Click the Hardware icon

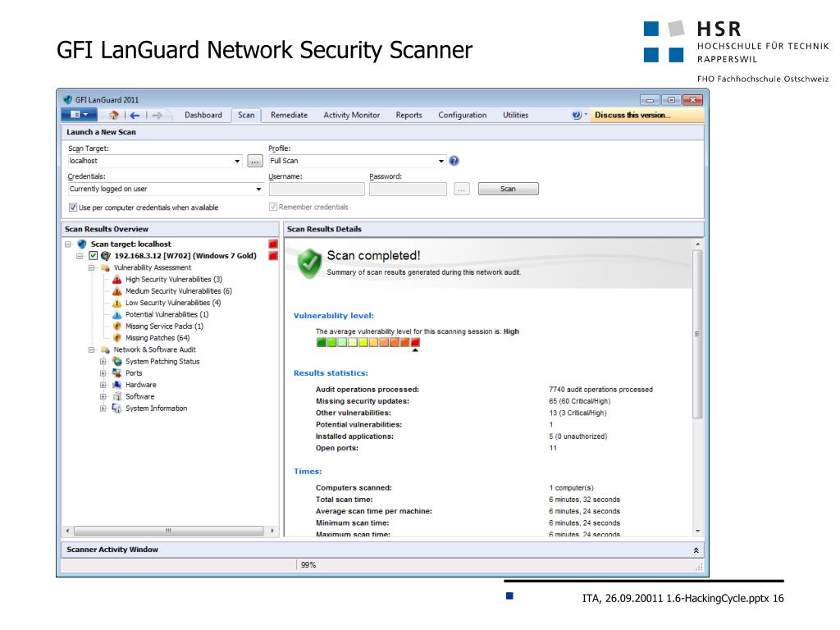pos(116,386)
